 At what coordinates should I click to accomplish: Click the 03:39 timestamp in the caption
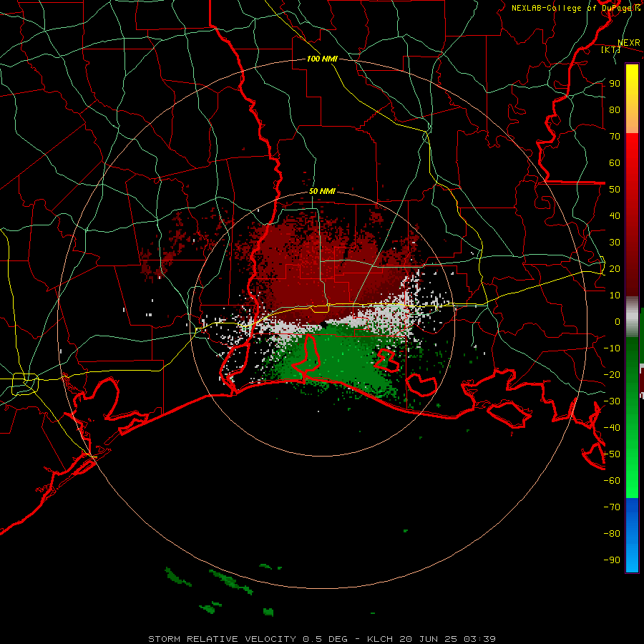tap(479, 639)
